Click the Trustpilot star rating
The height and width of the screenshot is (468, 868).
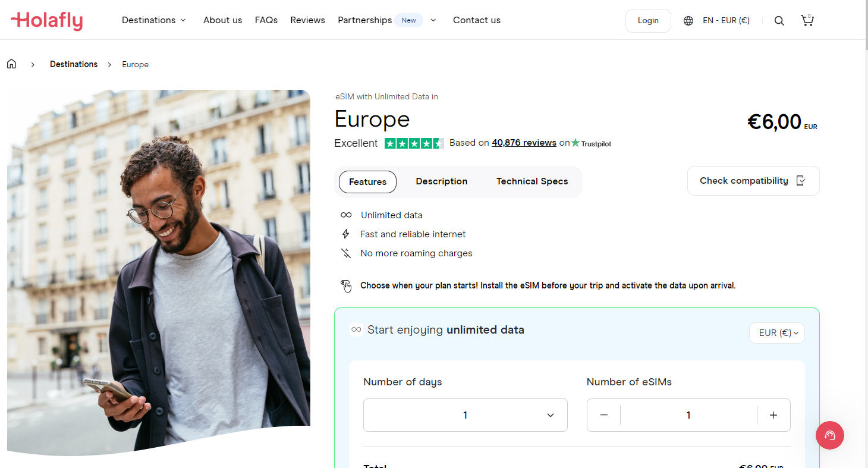[x=414, y=143]
